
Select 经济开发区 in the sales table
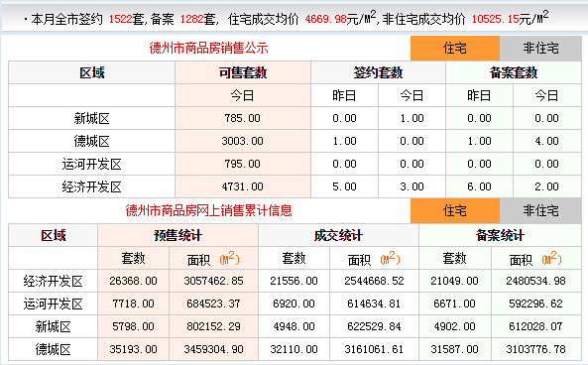[x=91, y=186]
